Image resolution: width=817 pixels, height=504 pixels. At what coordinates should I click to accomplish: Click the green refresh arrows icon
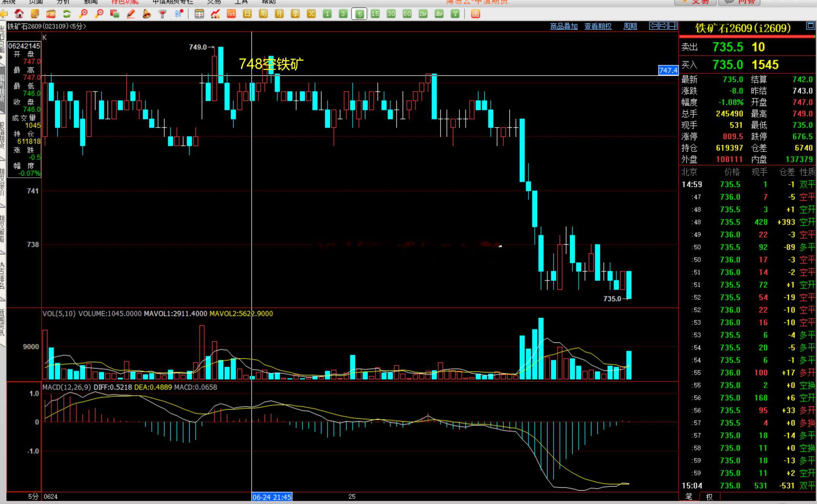[67, 14]
